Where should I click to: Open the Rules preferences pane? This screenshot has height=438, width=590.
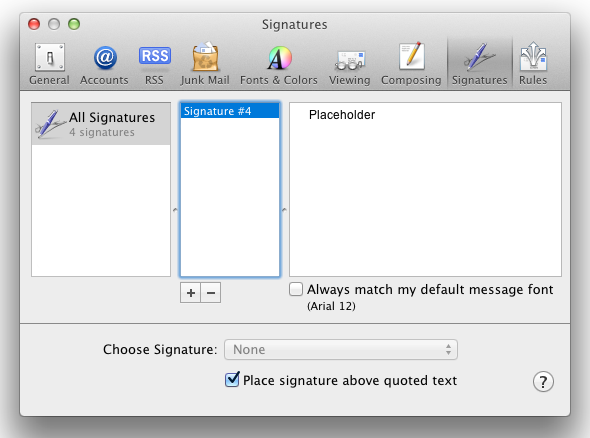[x=533, y=64]
